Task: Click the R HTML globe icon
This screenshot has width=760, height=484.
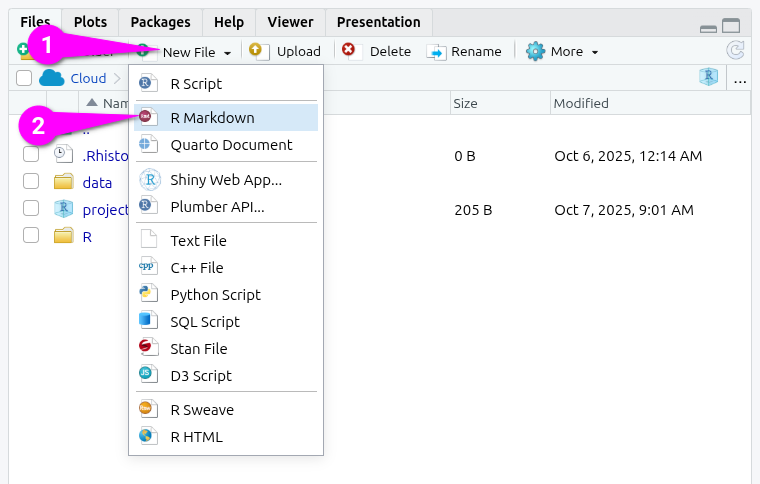Action: [x=148, y=436]
